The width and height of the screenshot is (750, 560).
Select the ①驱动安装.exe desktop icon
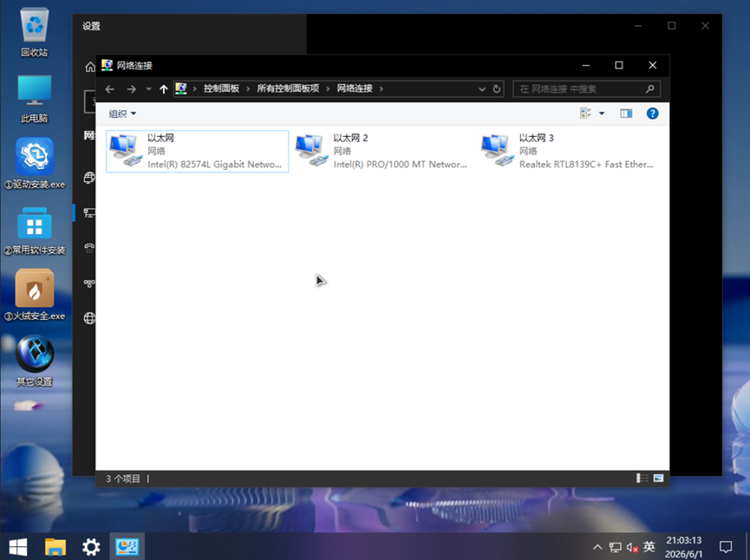[x=35, y=163]
